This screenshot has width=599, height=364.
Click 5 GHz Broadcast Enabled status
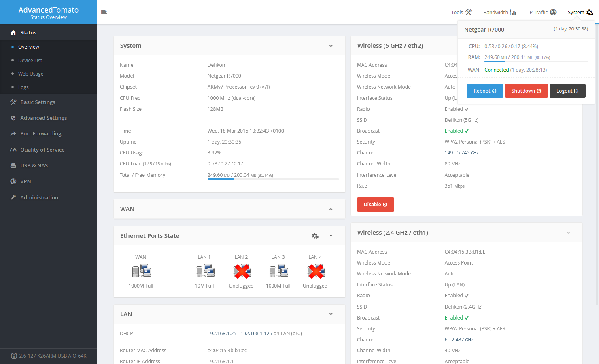[x=457, y=131]
